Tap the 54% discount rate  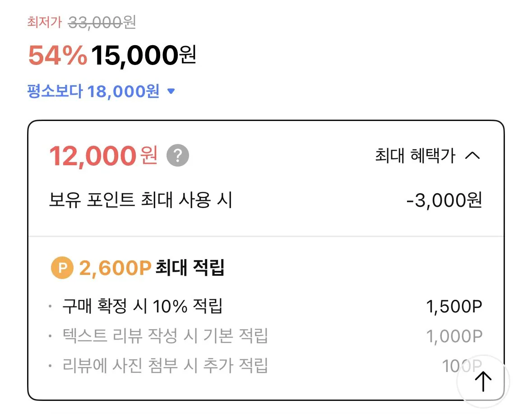coord(57,56)
